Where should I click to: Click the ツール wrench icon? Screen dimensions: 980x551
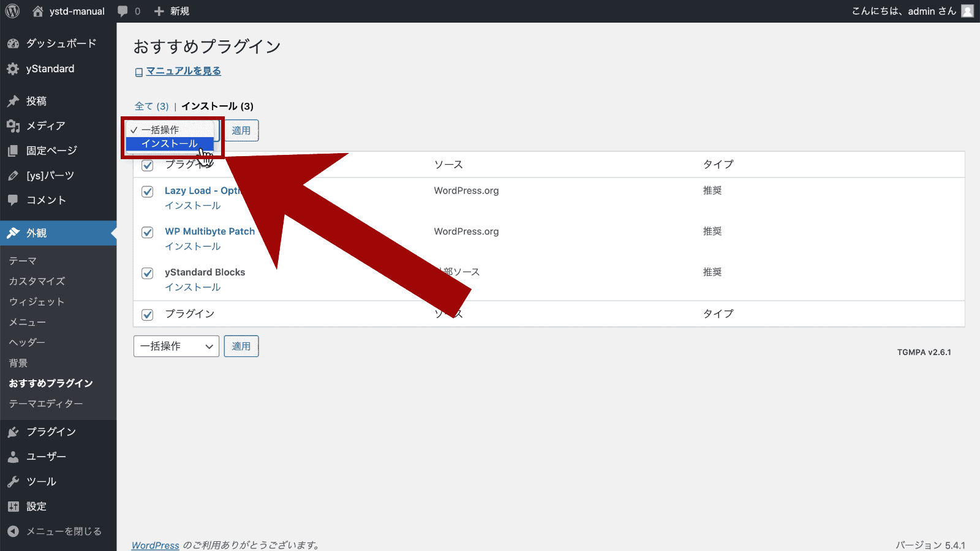pyautogui.click(x=13, y=482)
